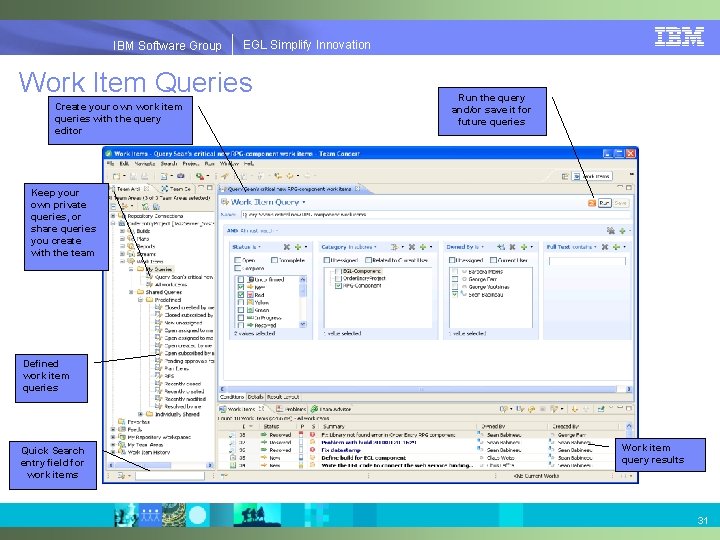Click the Quick Search work item field
The height and width of the screenshot is (540, 720).
click(170, 476)
